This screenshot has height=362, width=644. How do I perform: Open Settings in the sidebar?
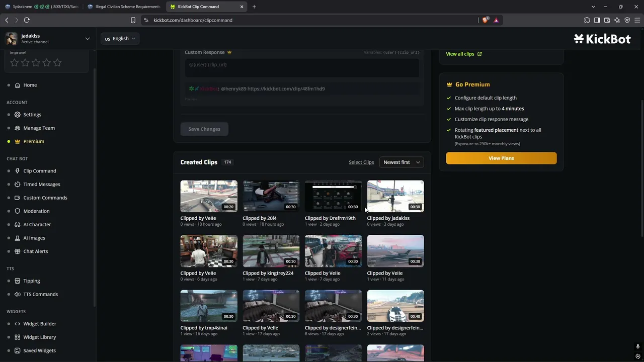(32, 115)
